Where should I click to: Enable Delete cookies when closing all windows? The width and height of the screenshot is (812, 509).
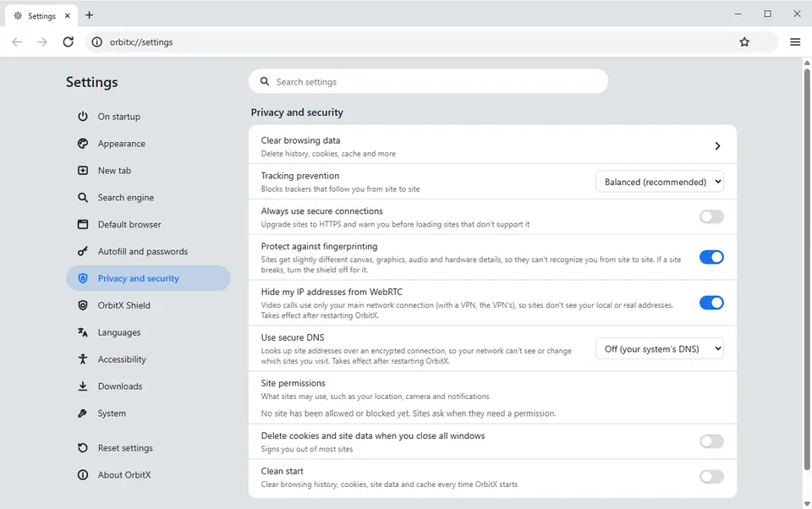(x=711, y=441)
